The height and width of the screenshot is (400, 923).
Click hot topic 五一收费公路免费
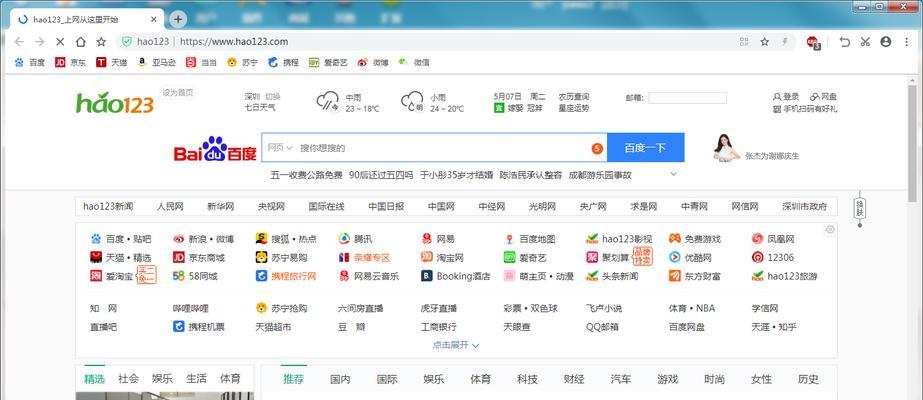[306, 175]
